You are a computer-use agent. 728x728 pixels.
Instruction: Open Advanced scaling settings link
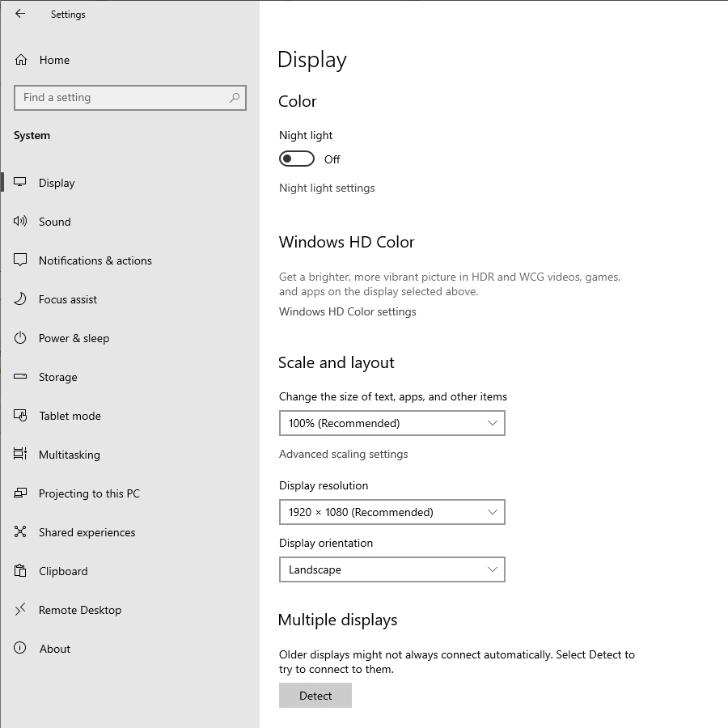(344, 454)
